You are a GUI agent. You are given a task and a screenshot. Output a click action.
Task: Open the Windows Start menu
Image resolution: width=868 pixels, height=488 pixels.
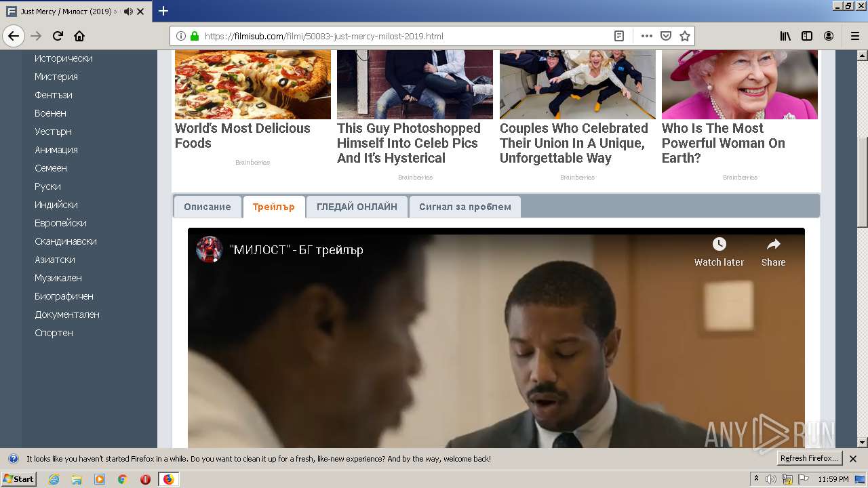[18, 479]
